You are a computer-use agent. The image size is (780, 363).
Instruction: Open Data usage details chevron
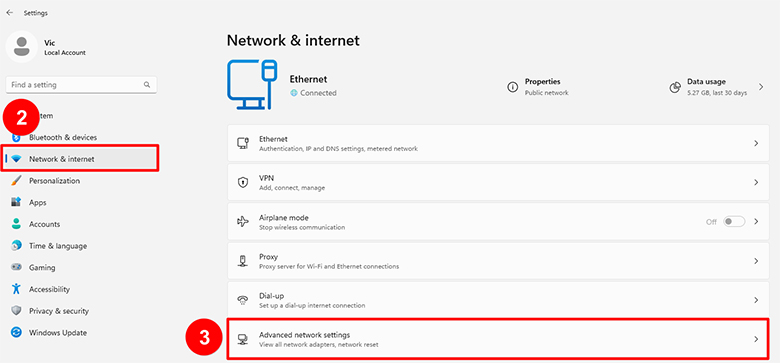point(761,87)
